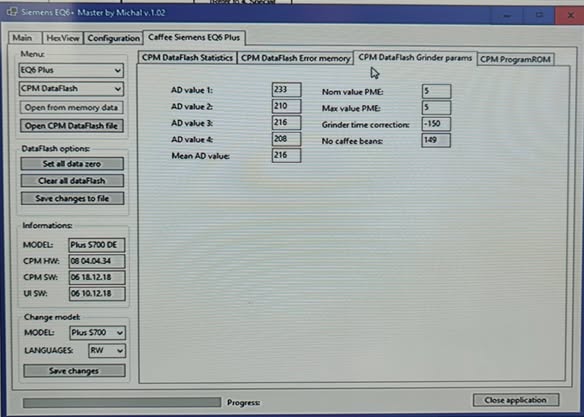584x417 pixels.
Task: Select the Caffee Siemens EQ6 Plus tab
Action: click(x=194, y=37)
